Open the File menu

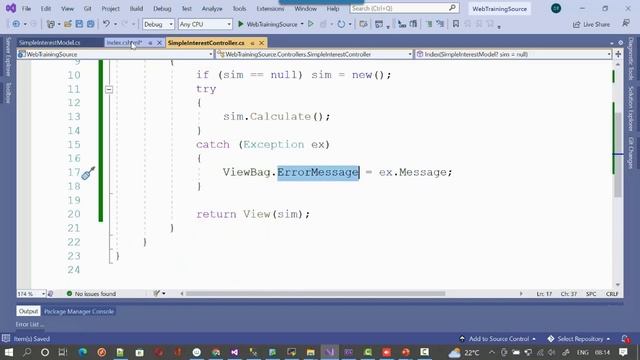[x=26, y=9]
